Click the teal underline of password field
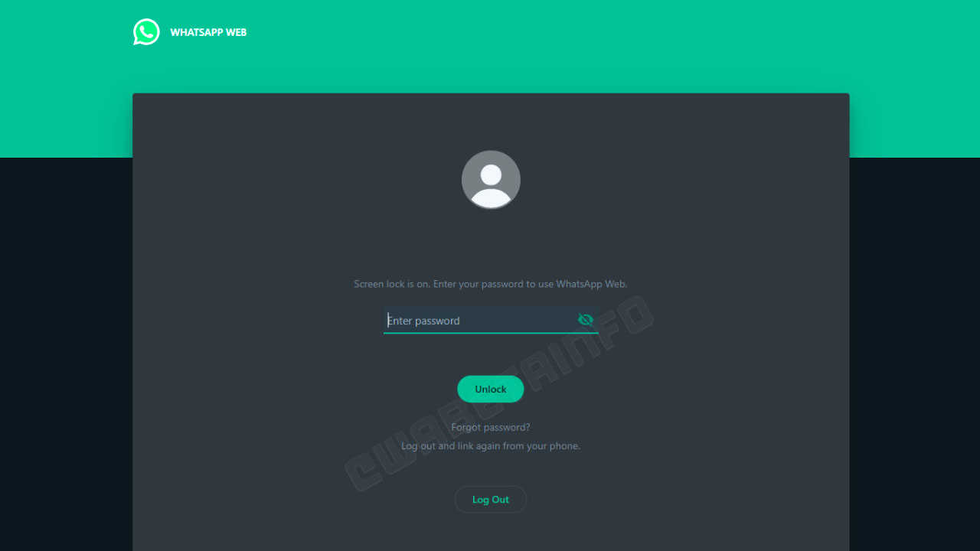 click(491, 333)
